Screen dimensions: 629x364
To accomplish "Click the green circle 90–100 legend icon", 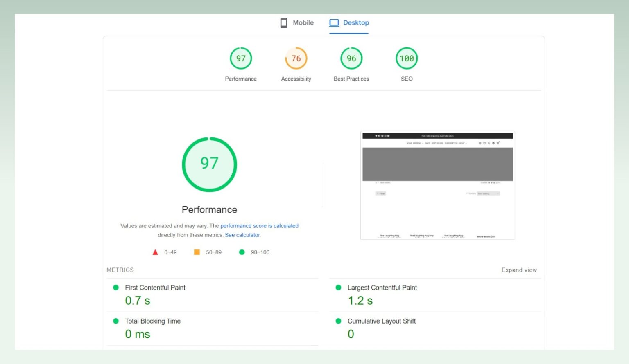I will tap(242, 252).
